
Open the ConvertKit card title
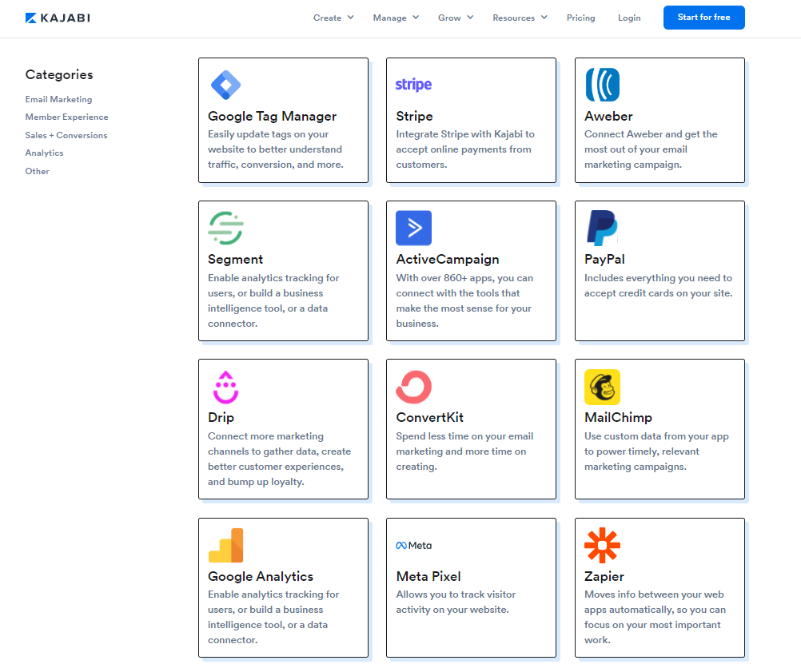pyautogui.click(x=429, y=418)
